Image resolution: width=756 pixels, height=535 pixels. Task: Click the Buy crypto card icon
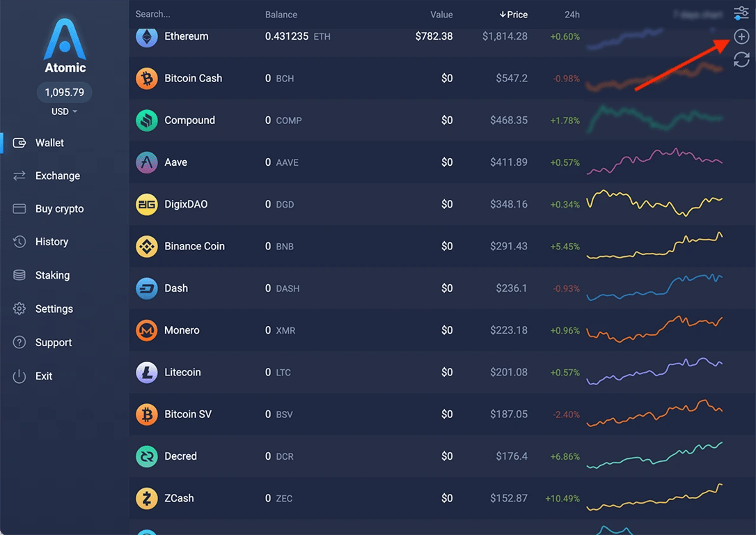point(19,208)
